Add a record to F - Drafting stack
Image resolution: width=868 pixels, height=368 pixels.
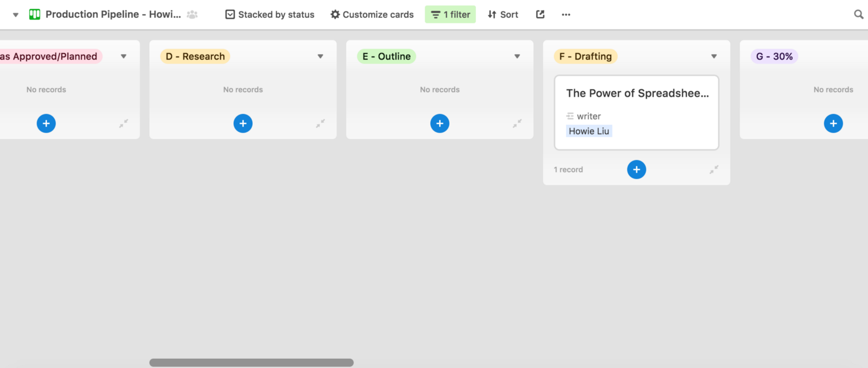point(637,170)
